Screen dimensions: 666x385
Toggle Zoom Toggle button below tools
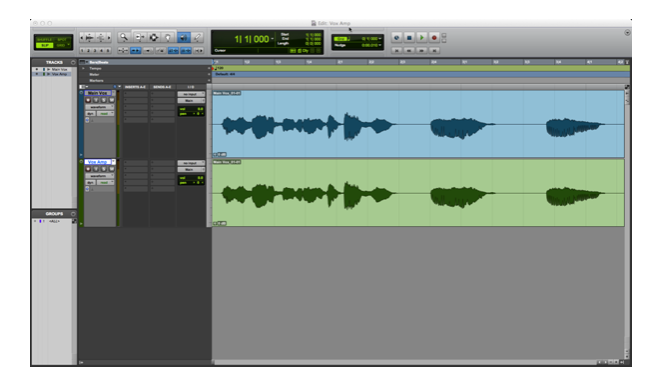tap(123, 51)
